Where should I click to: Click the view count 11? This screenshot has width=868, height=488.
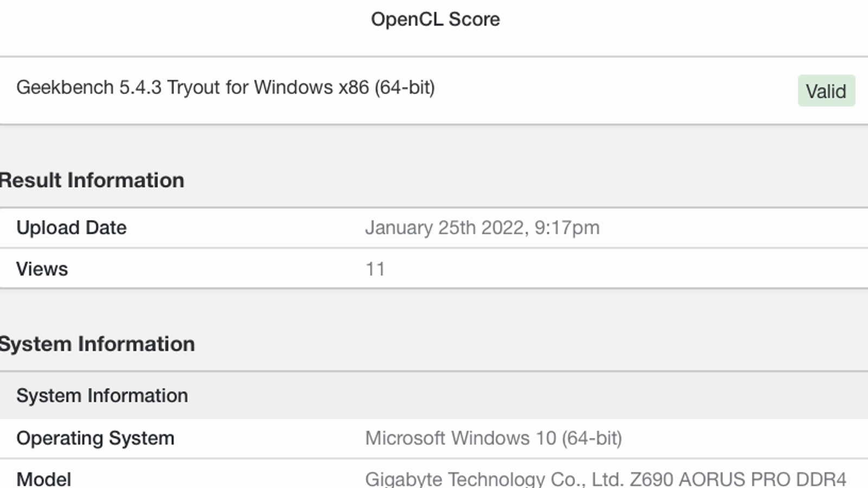point(375,269)
